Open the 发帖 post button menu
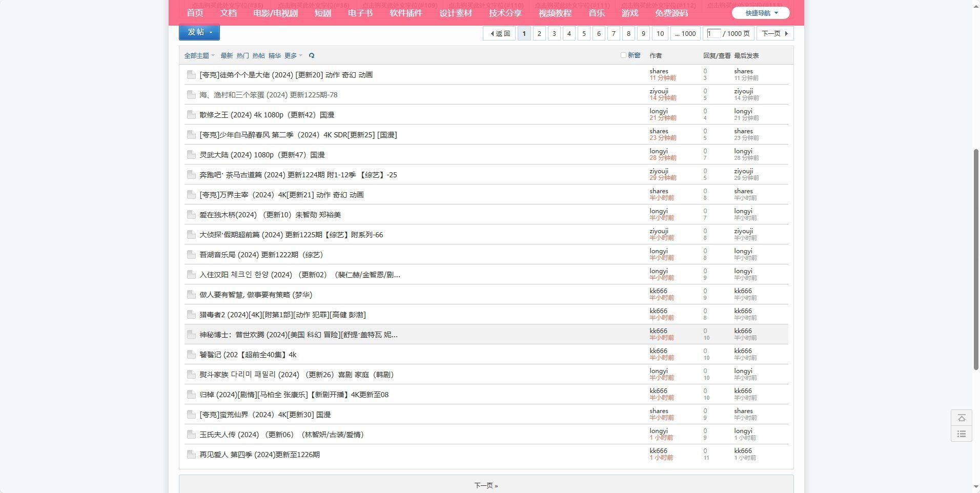 click(x=199, y=32)
